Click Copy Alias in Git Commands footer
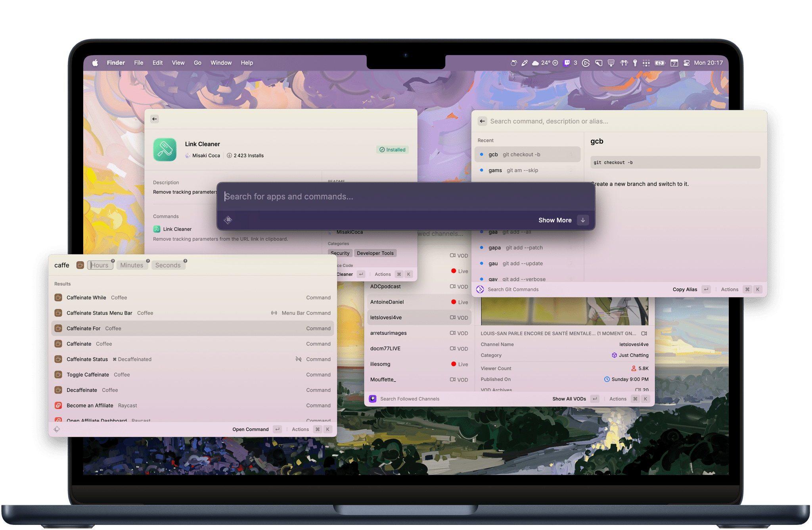The image size is (812, 530). pyautogui.click(x=685, y=289)
